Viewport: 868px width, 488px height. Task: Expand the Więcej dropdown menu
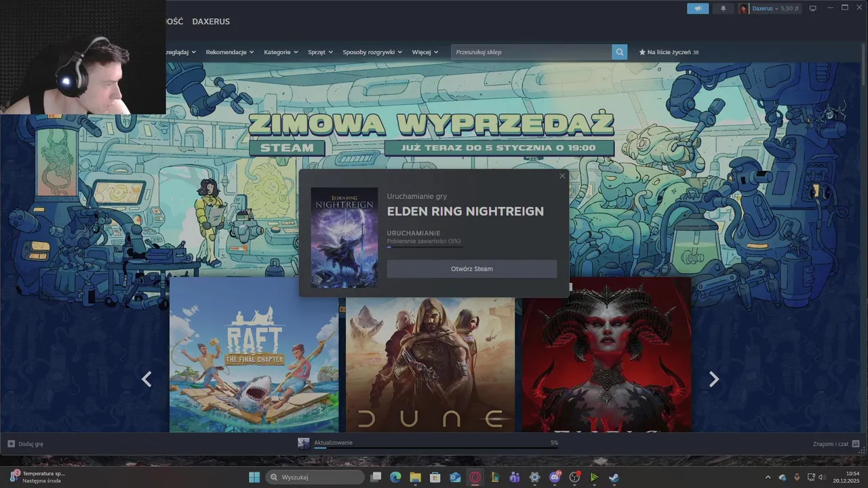[x=425, y=52]
